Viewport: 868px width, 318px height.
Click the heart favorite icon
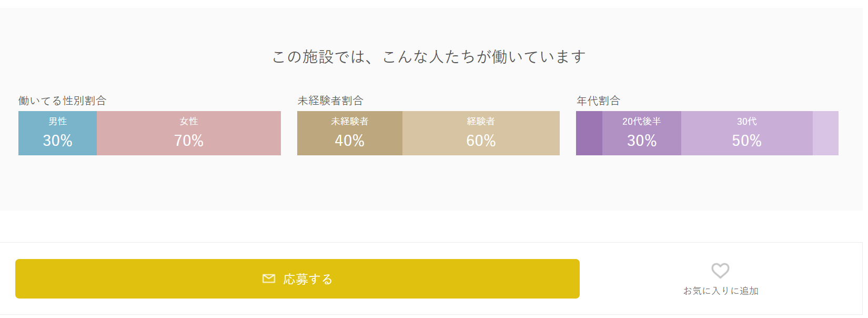click(x=720, y=271)
